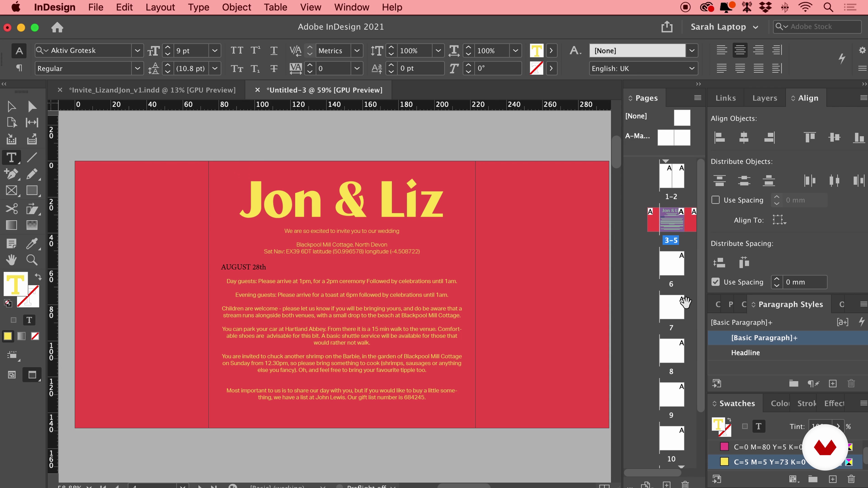Swap fill and stroke arrows

pos(38,277)
